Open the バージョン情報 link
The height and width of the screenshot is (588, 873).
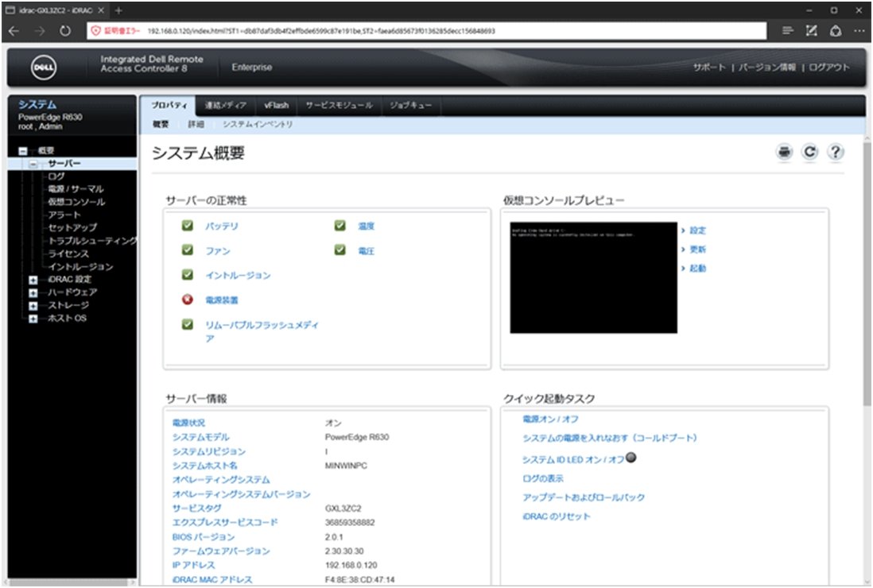[x=767, y=68]
